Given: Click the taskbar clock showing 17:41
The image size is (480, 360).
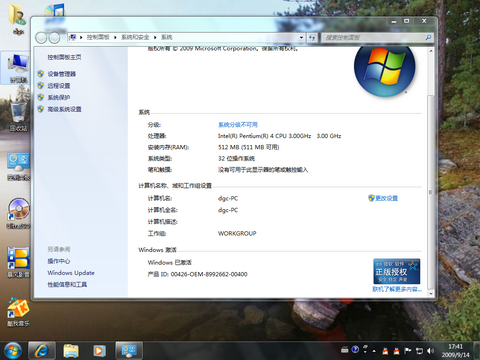Looking at the screenshot, I should pos(455,350).
